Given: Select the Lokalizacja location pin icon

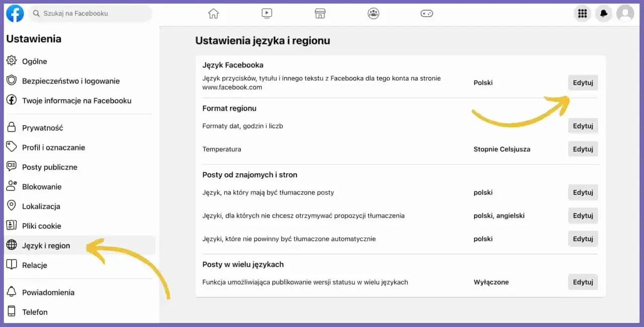Looking at the screenshot, I should click(11, 206).
